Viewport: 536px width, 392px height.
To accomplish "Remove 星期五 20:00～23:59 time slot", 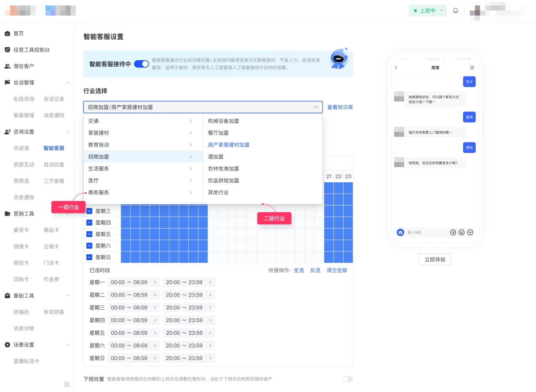I will point(210,333).
